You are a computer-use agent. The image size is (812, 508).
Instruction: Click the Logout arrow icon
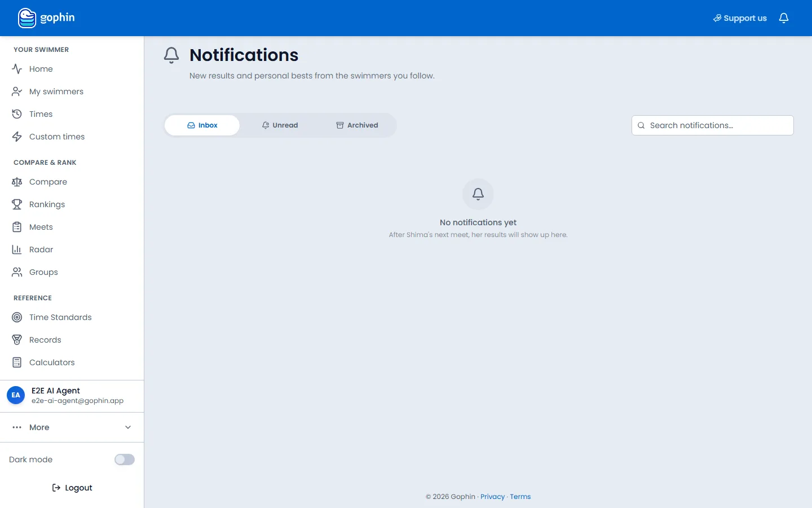(x=56, y=488)
